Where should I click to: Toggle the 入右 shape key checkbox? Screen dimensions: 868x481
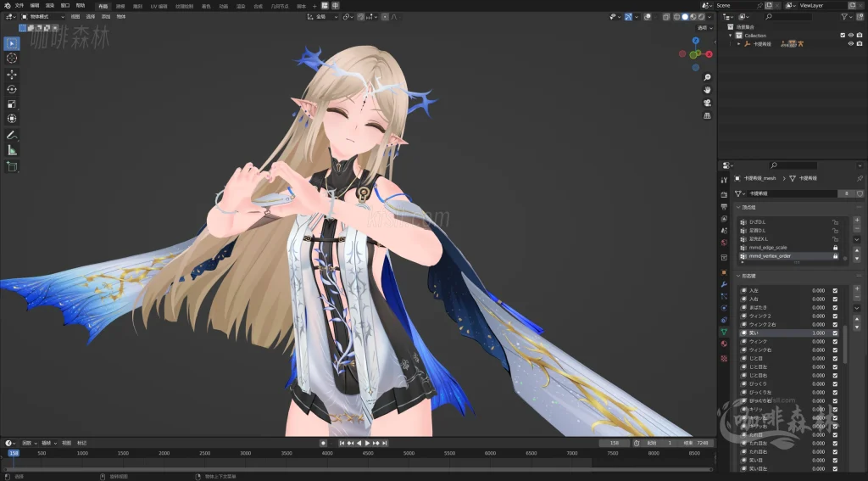[835, 299]
